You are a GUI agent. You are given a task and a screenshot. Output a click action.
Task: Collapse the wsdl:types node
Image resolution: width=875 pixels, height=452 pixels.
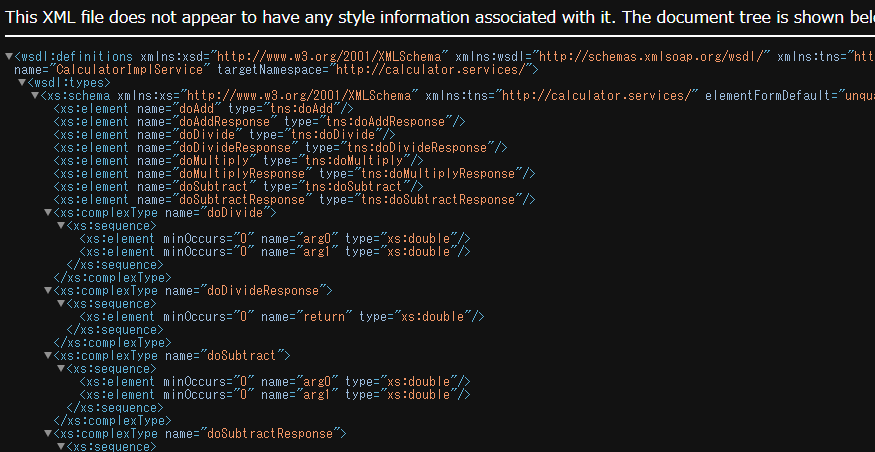pyautogui.click(x=22, y=83)
